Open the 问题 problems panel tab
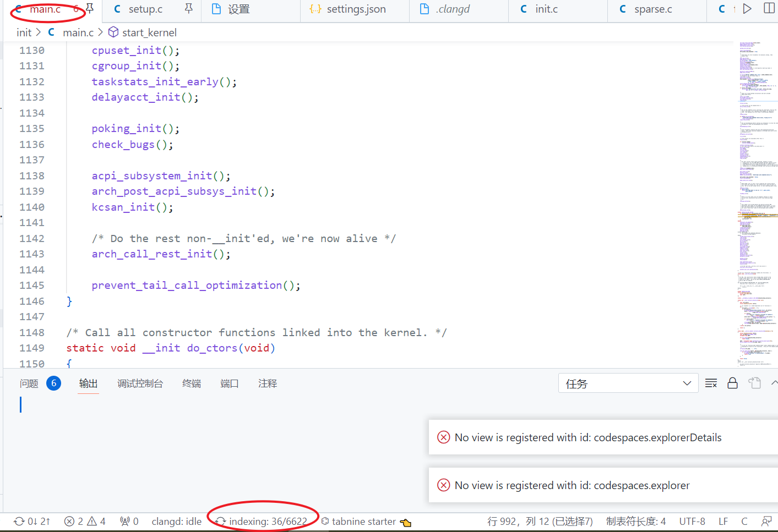This screenshot has height=532, width=778. point(29,383)
